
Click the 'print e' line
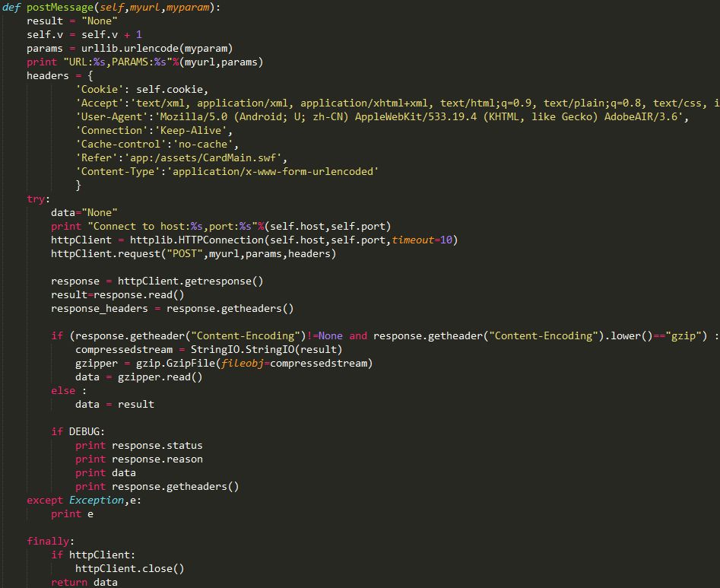pos(72,514)
